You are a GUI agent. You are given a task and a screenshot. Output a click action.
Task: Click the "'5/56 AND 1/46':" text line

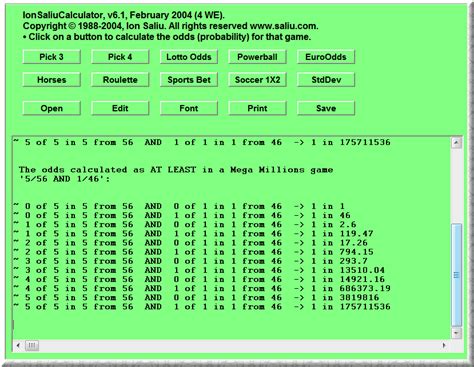coord(64,179)
